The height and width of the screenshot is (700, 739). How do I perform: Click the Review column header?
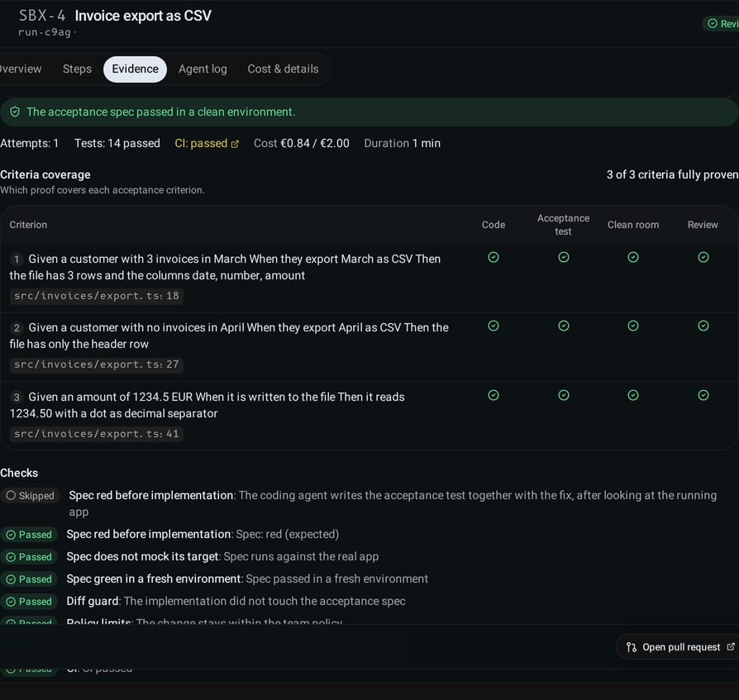tap(703, 225)
